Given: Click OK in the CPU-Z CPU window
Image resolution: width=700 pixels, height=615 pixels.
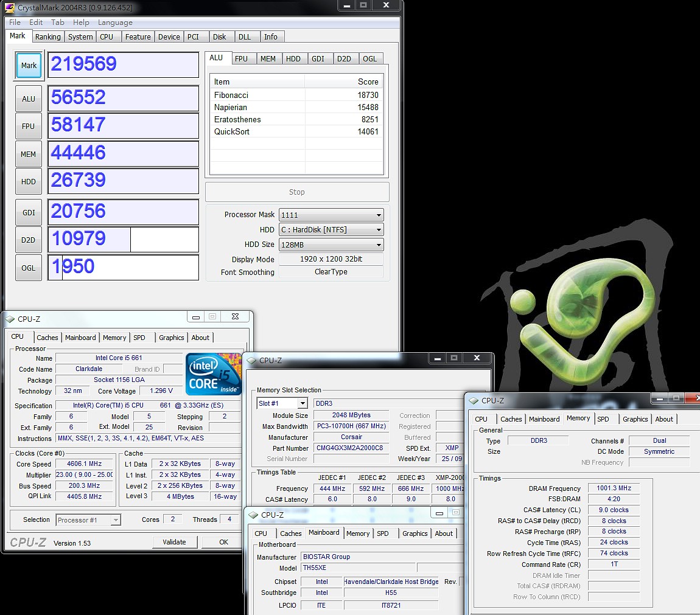Looking at the screenshot, I should 223,542.
